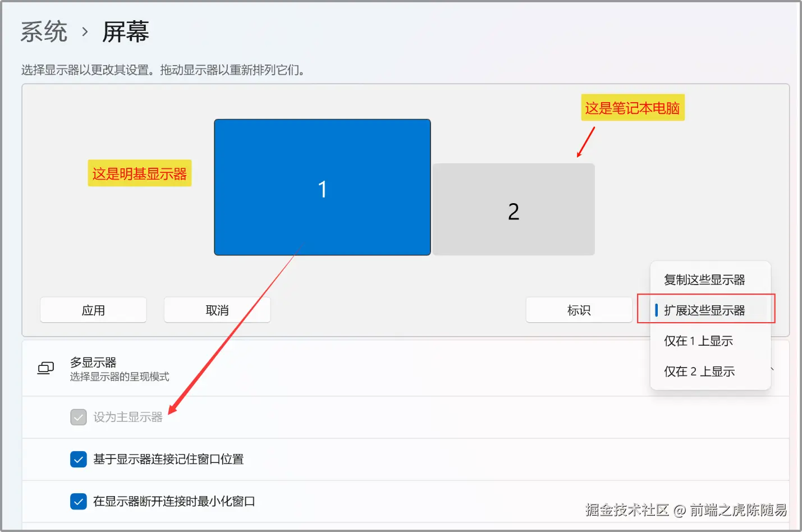Select the gray display 2 rectangle
Viewport: 802px width, 532px height.
click(514, 209)
